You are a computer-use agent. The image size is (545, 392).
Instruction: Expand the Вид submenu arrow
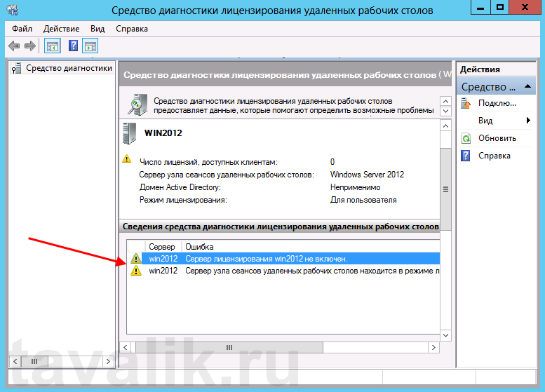(x=527, y=121)
